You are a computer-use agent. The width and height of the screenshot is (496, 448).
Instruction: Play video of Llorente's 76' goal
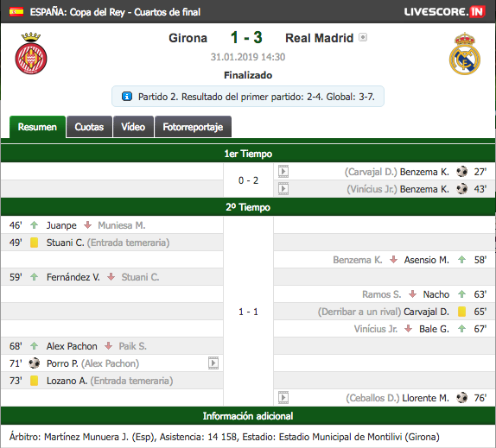pyautogui.click(x=283, y=398)
